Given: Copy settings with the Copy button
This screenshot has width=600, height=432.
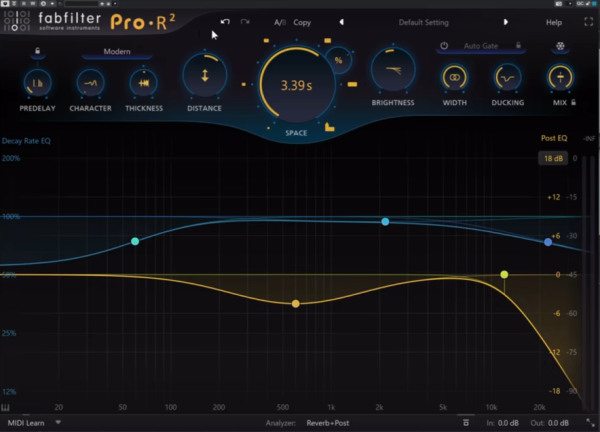Looking at the screenshot, I should (302, 23).
